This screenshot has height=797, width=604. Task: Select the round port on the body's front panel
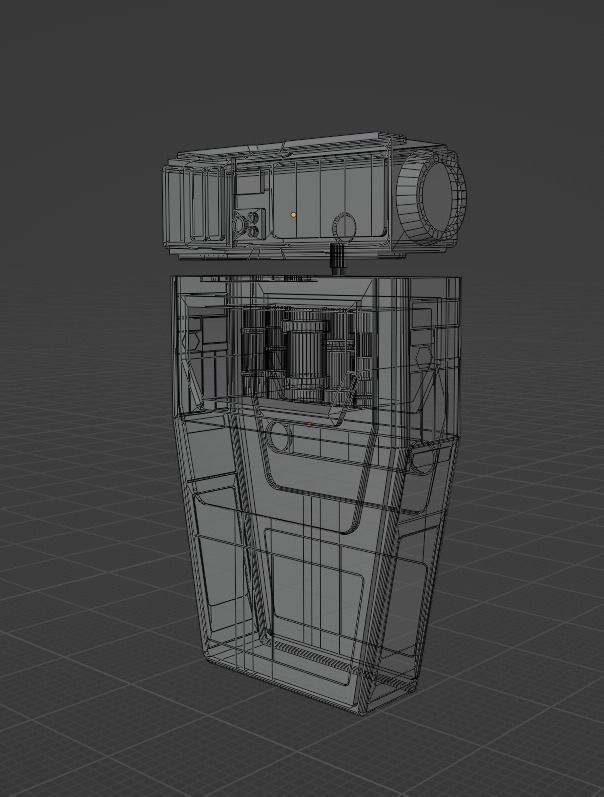(279, 436)
